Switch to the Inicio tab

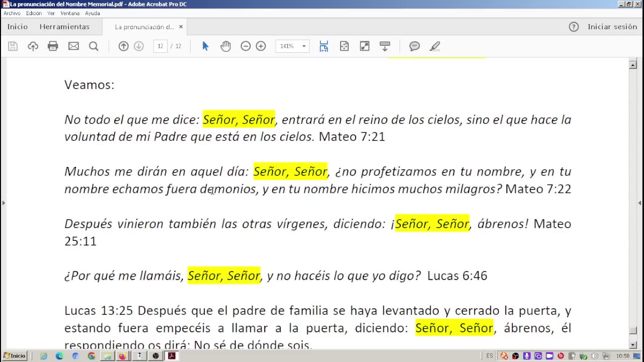point(18,27)
